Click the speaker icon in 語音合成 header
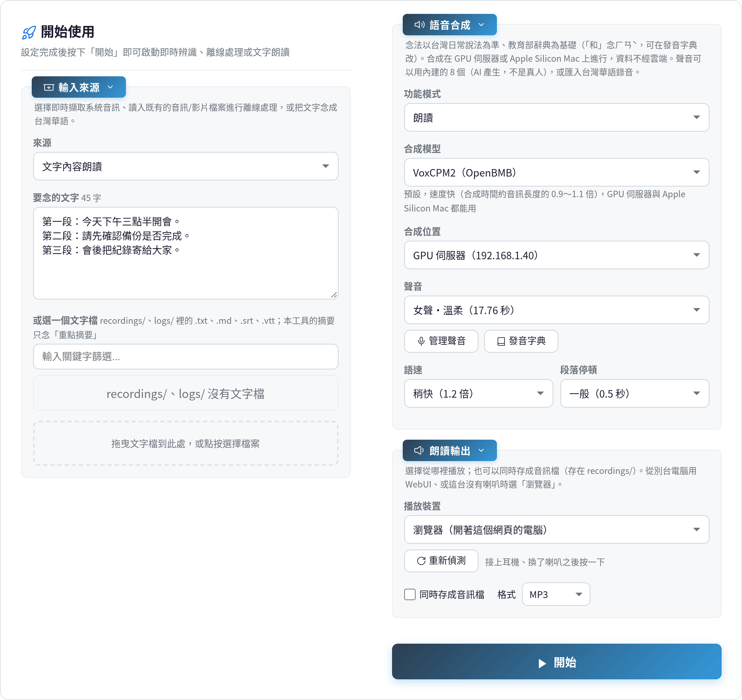This screenshot has height=700, width=742. (x=419, y=25)
